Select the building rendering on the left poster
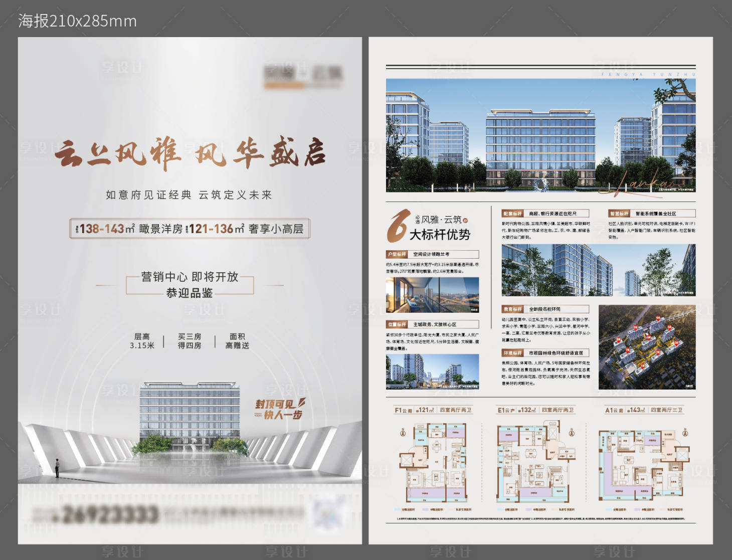Image resolution: width=732 pixels, height=560 pixels. (x=190, y=416)
